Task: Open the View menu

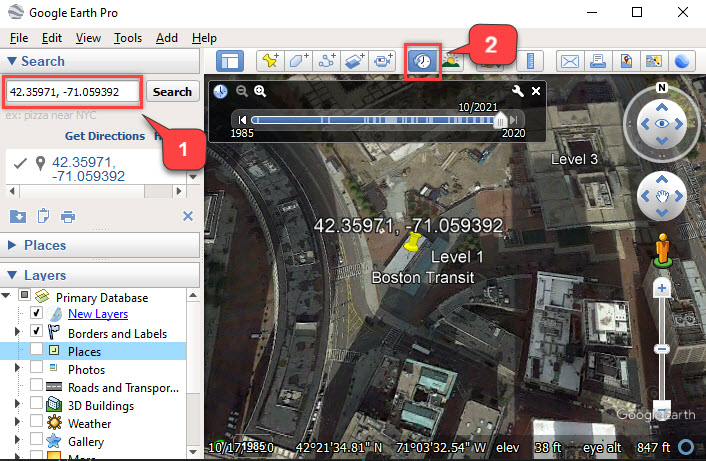Action: 88,38
